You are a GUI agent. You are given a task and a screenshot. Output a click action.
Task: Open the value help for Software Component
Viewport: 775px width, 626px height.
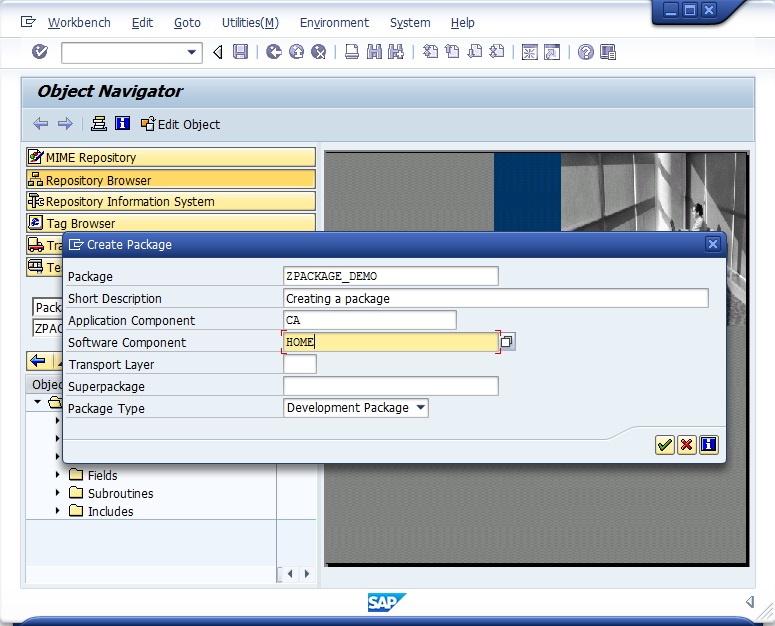coord(507,342)
